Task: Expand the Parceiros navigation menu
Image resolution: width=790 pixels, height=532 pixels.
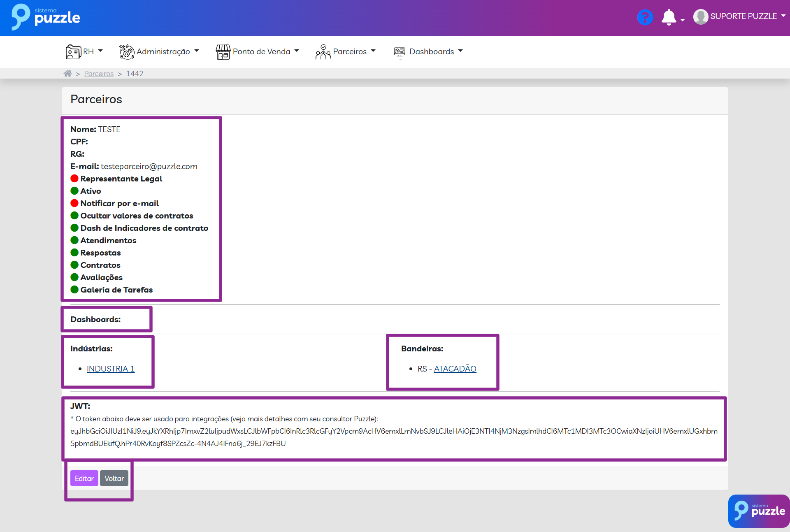Action: click(x=346, y=52)
